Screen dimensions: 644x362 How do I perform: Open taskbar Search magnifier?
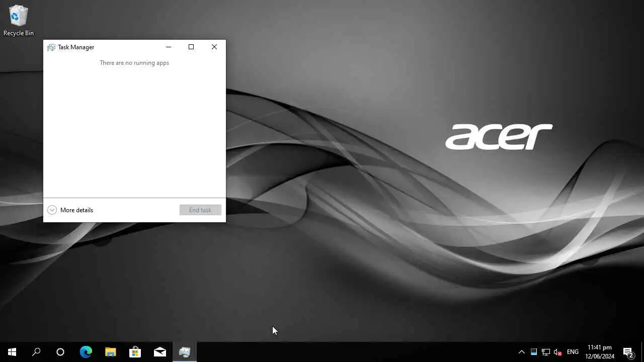point(36,352)
